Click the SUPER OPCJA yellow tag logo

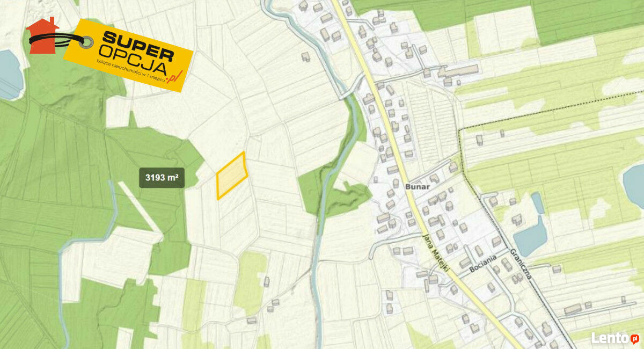pyautogui.click(x=128, y=55)
